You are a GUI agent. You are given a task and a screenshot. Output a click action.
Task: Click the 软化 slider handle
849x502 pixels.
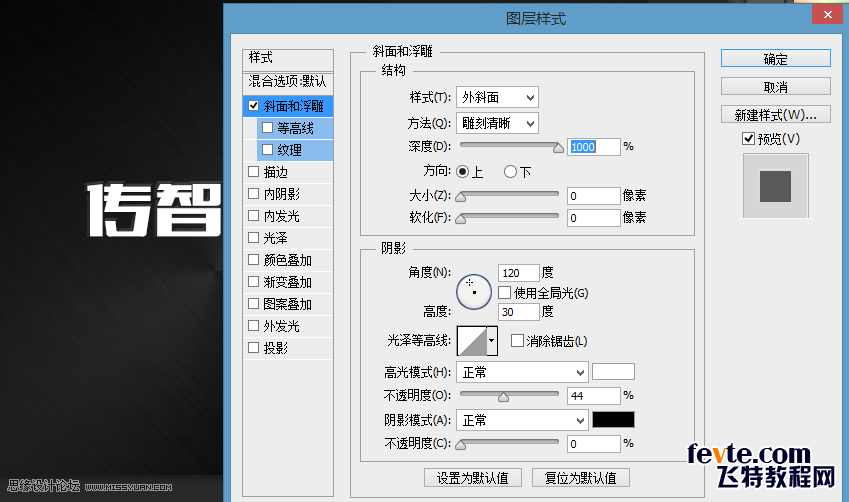click(x=461, y=219)
